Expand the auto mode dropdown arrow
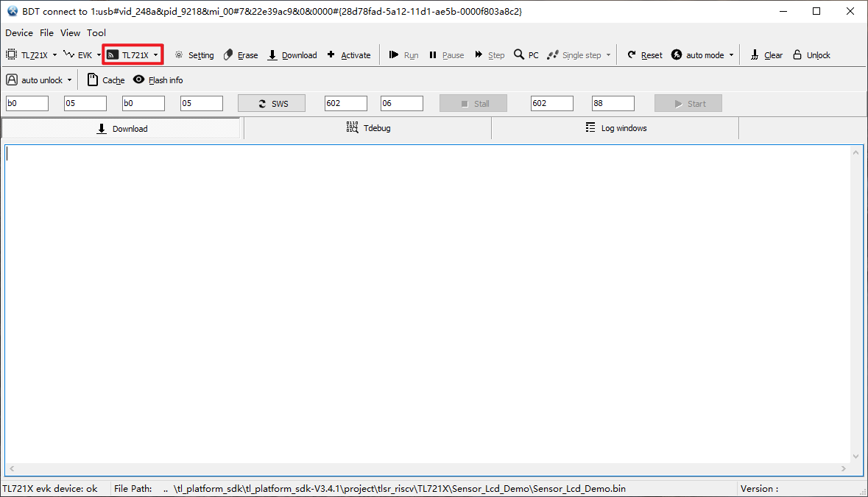 pos(731,55)
